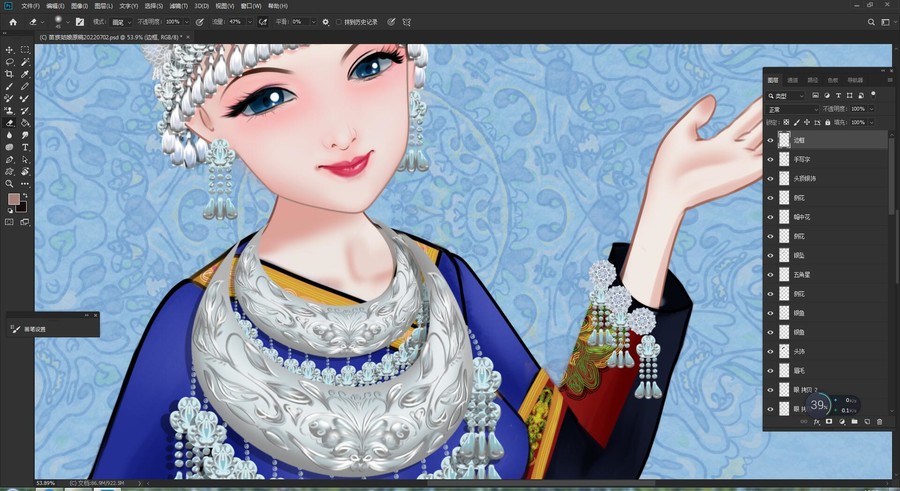
Task: Select the Path Selection arrow tool
Action: [x=25, y=160]
